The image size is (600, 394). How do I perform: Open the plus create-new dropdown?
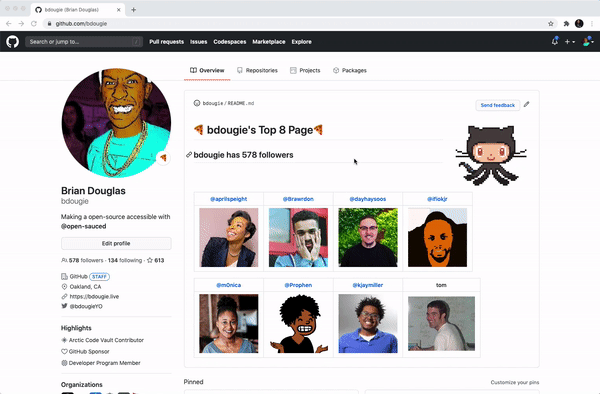click(x=570, y=42)
